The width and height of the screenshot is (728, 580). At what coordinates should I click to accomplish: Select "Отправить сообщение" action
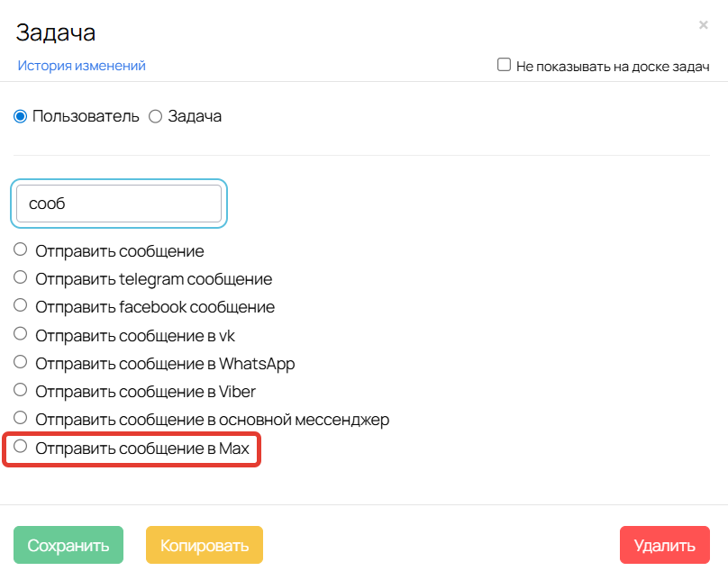(x=19, y=249)
